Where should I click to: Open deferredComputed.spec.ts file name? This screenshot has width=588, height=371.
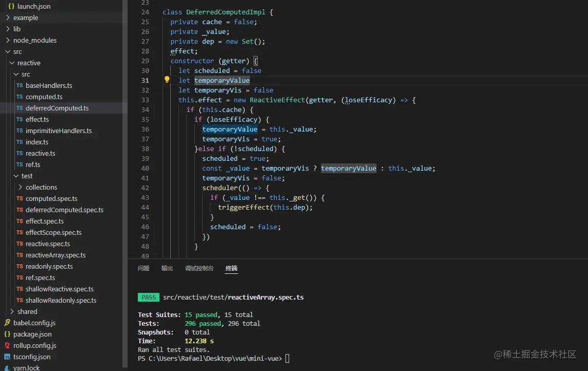tap(64, 210)
